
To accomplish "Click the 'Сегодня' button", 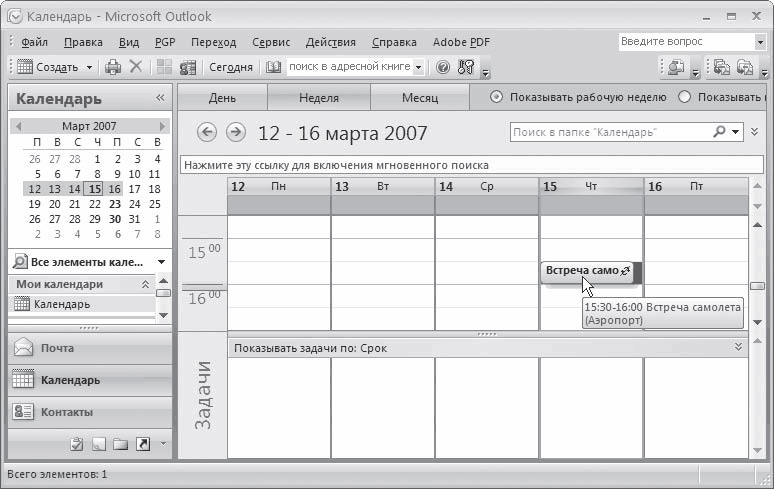I will (x=230, y=67).
